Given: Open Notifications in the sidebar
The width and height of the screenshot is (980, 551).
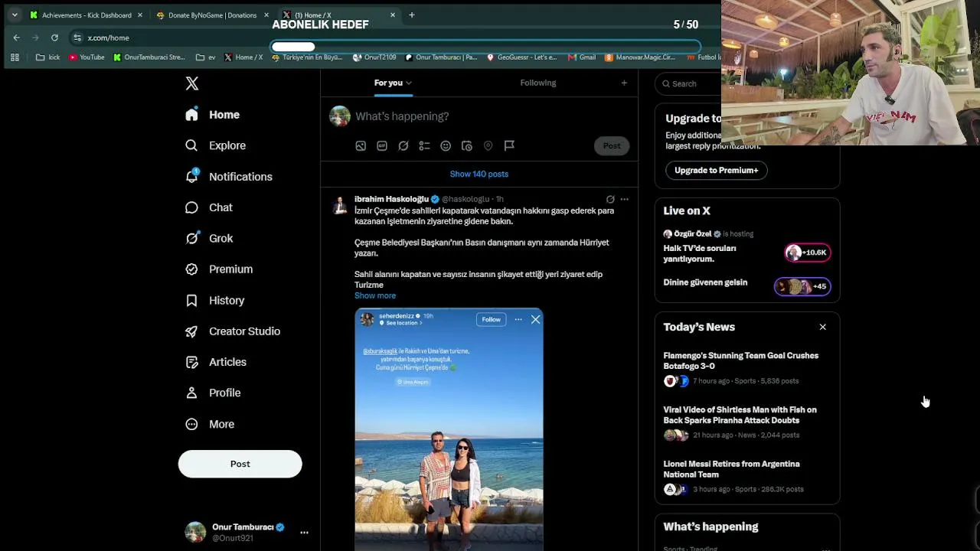Looking at the screenshot, I should [229, 177].
